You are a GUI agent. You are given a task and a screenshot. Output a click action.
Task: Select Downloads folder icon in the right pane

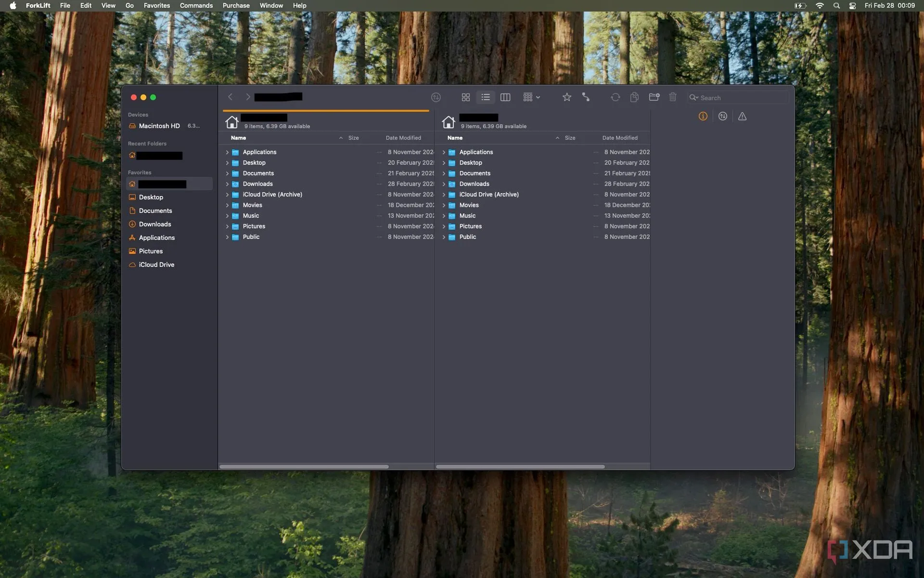click(x=452, y=184)
